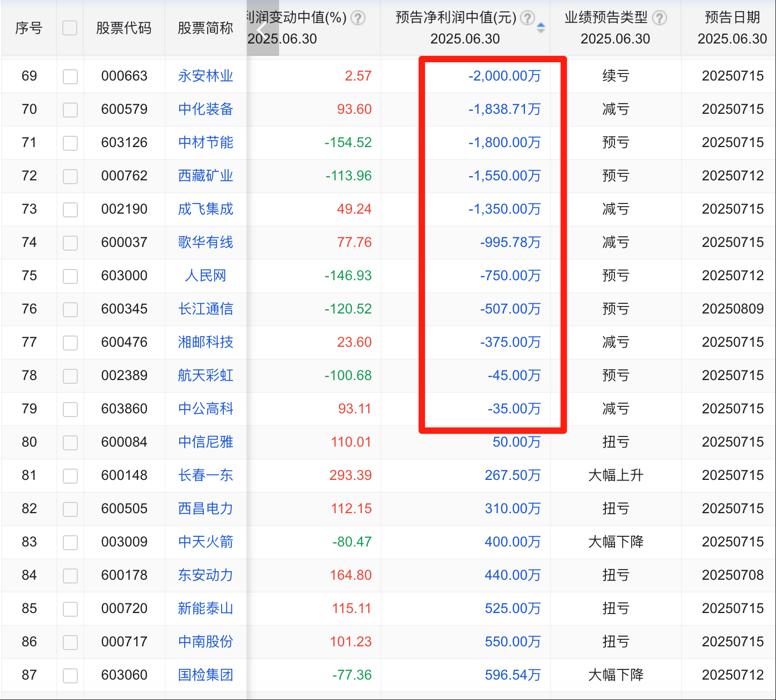Check the box for row 69 永安林业
The width and height of the screenshot is (776, 700).
point(70,77)
